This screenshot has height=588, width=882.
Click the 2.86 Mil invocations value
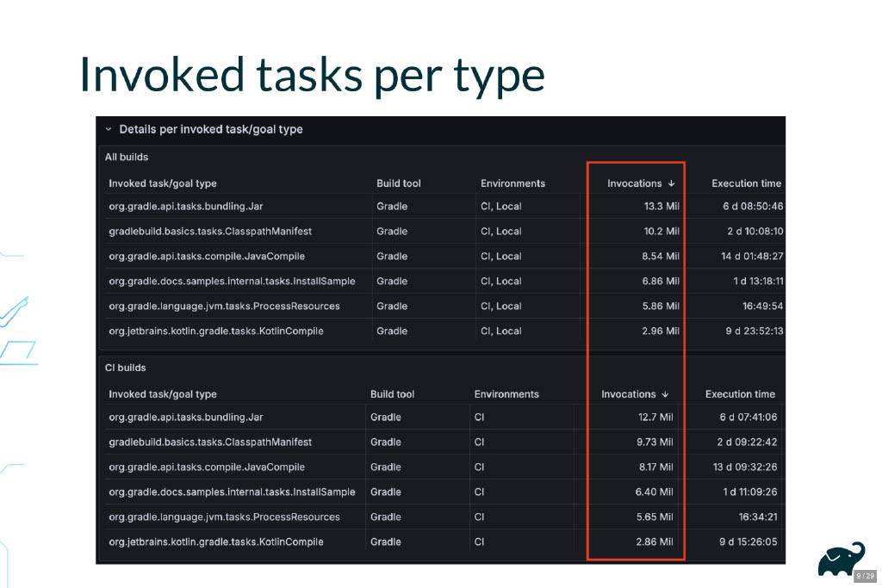655,542
